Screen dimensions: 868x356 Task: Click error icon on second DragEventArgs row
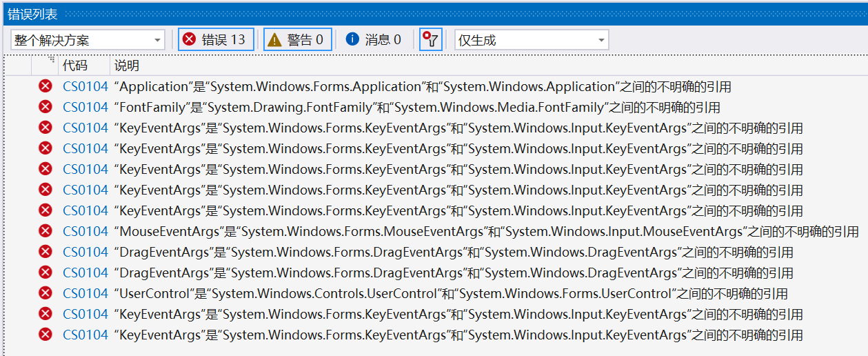(46, 273)
